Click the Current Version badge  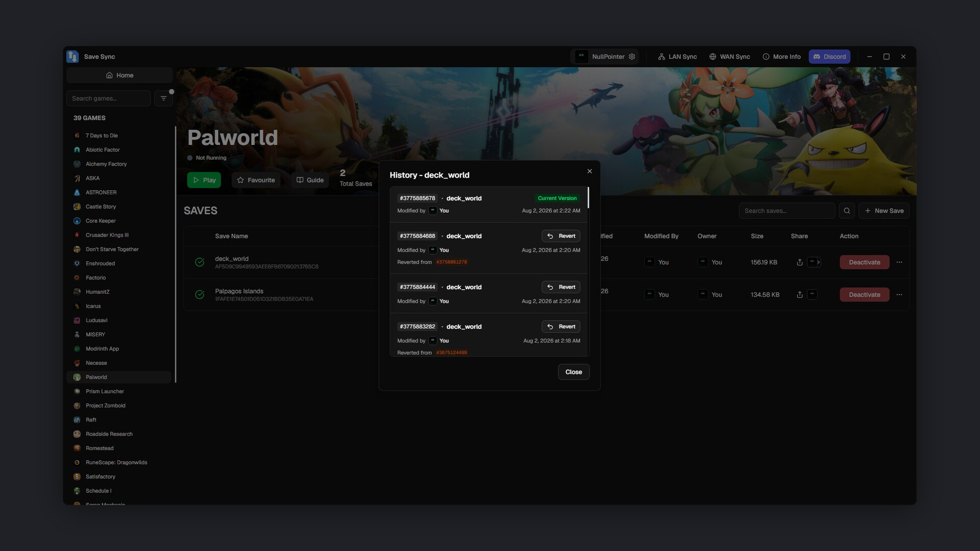click(557, 198)
